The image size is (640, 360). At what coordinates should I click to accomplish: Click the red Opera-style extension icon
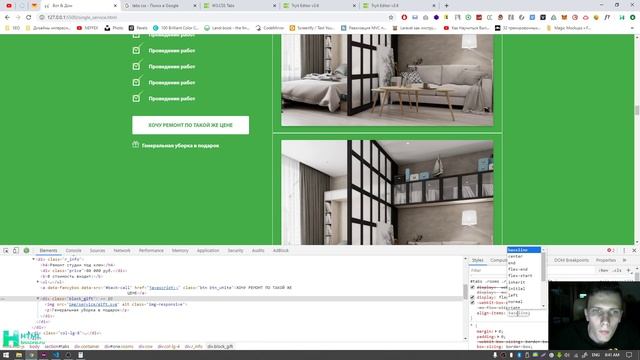404,17
